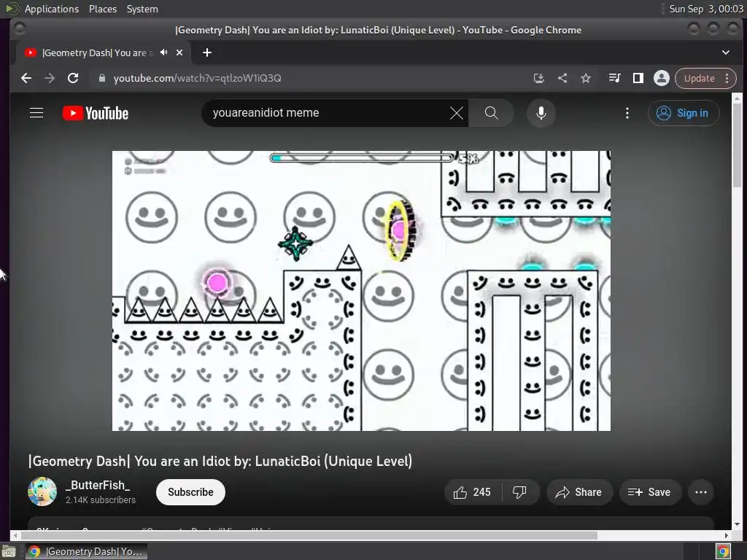The image size is (747, 560).
Task: Mute the tab using the speaker icon
Action: [x=164, y=52]
